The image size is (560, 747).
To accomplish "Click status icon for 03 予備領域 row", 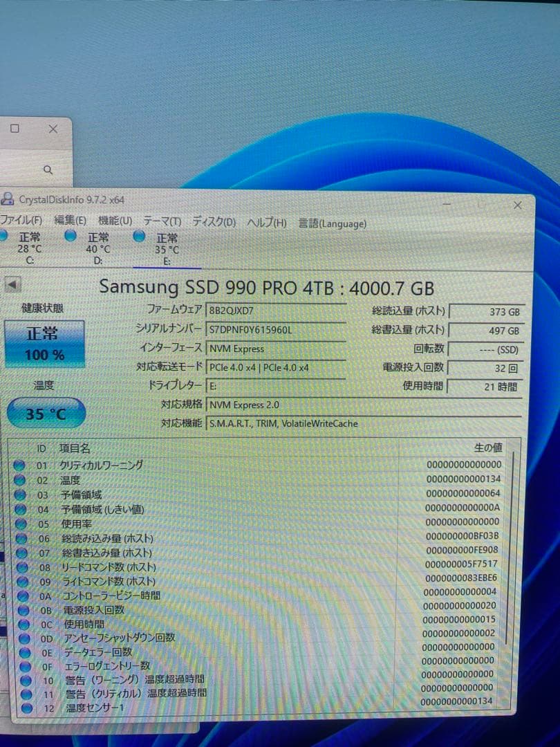I will [x=21, y=495].
